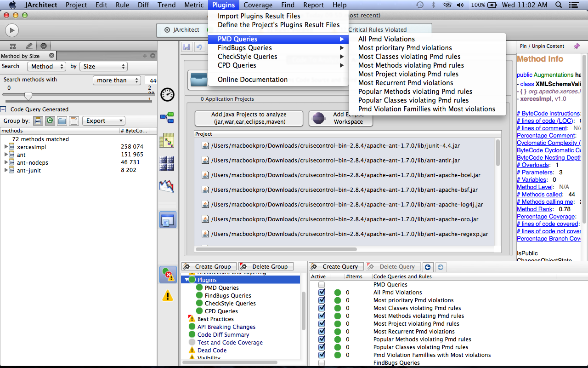Click the forward navigation arrow icon
This screenshot has height=368, width=588.
click(x=440, y=267)
